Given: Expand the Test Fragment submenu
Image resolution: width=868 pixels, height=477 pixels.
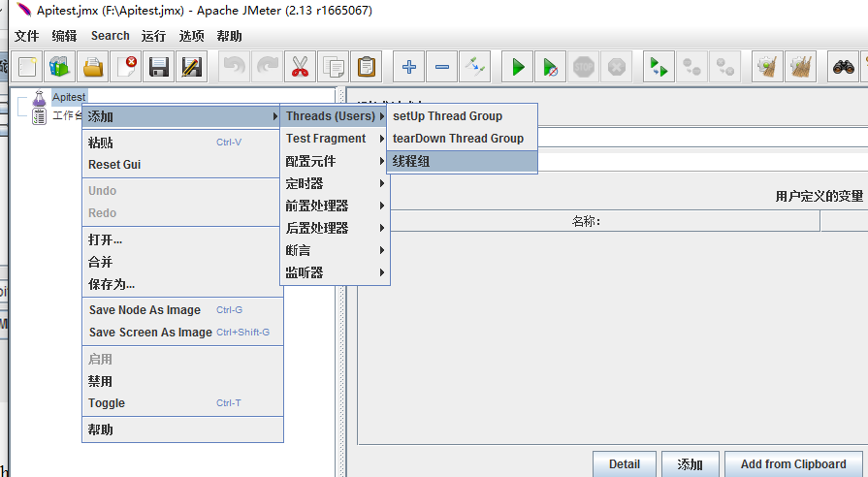Looking at the screenshot, I should coord(335,139).
